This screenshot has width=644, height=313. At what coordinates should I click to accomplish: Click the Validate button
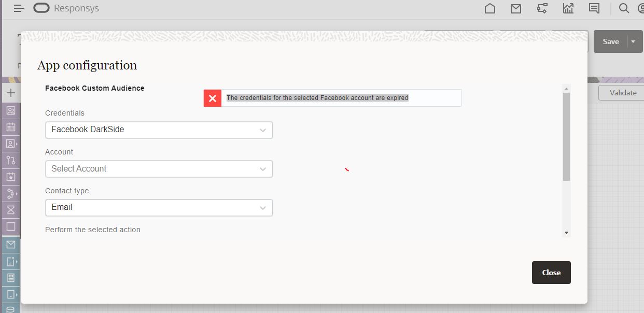(622, 93)
